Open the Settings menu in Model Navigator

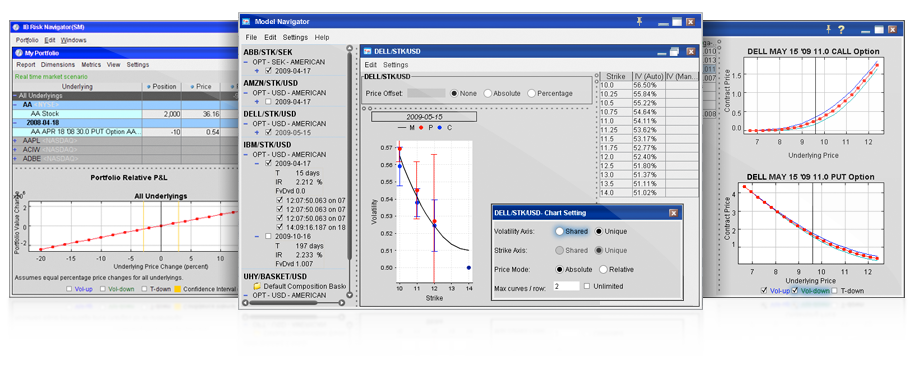[x=295, y=37]
